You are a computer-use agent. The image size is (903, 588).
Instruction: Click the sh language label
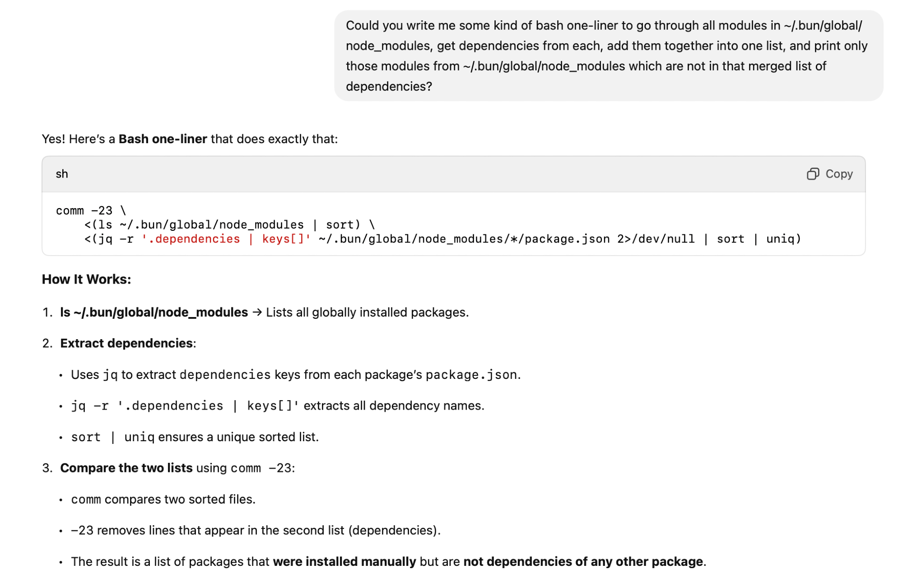62,174
